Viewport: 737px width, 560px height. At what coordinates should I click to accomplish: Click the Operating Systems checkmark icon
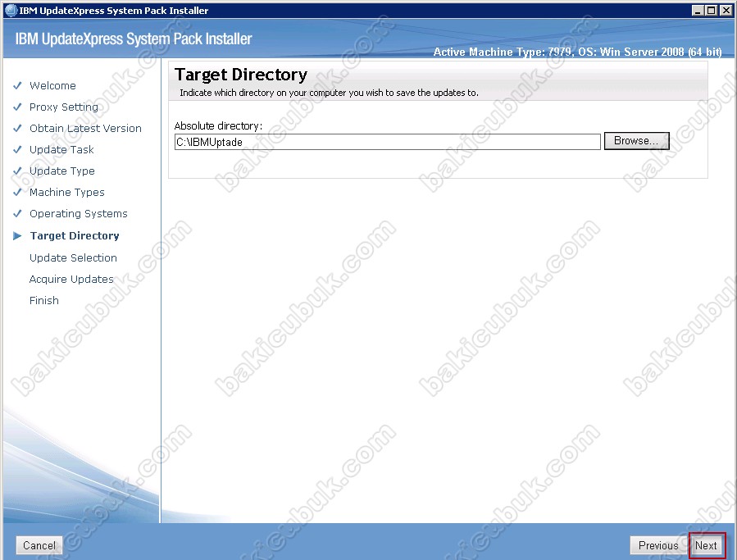tap(17, 213)
